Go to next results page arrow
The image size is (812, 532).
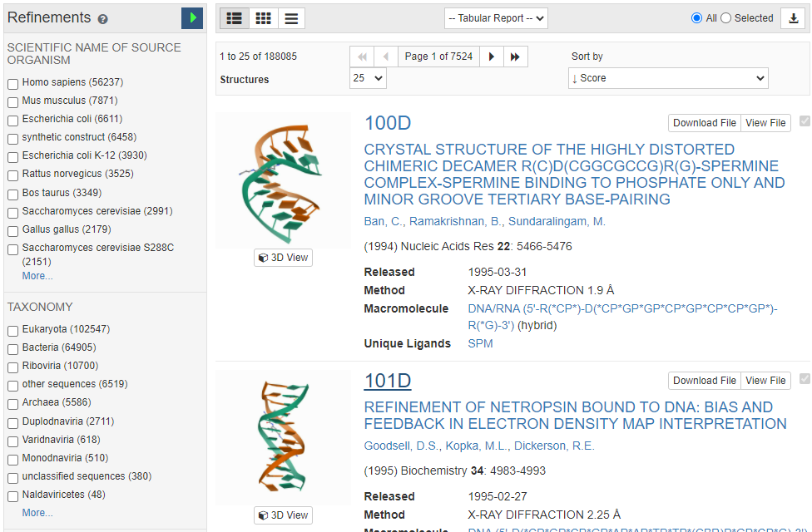(x=492, y=57)
